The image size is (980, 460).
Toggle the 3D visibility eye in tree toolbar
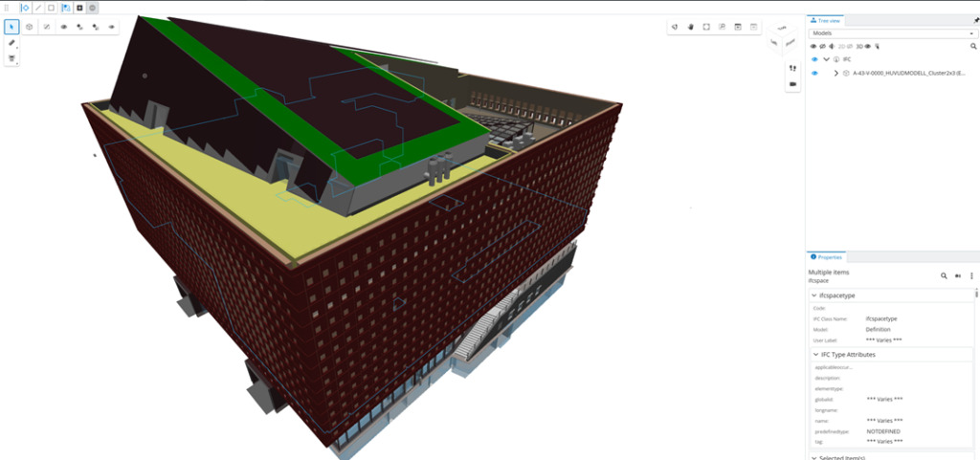coord(867,46)
